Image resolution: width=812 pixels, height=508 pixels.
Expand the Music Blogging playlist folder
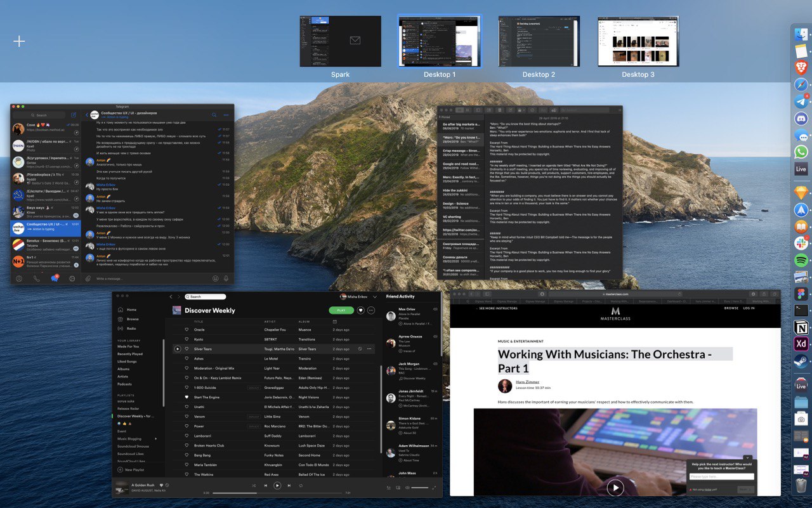click(x=156, y=439)
